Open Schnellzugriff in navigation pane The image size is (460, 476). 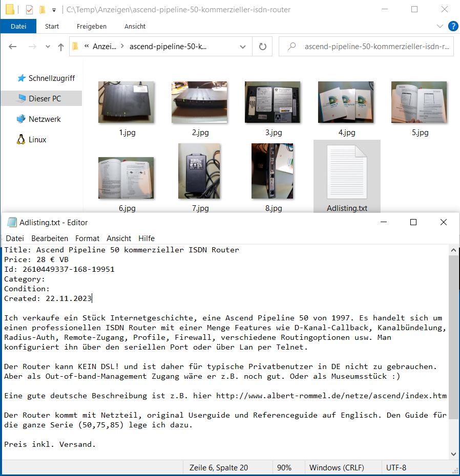pos(51,78)
